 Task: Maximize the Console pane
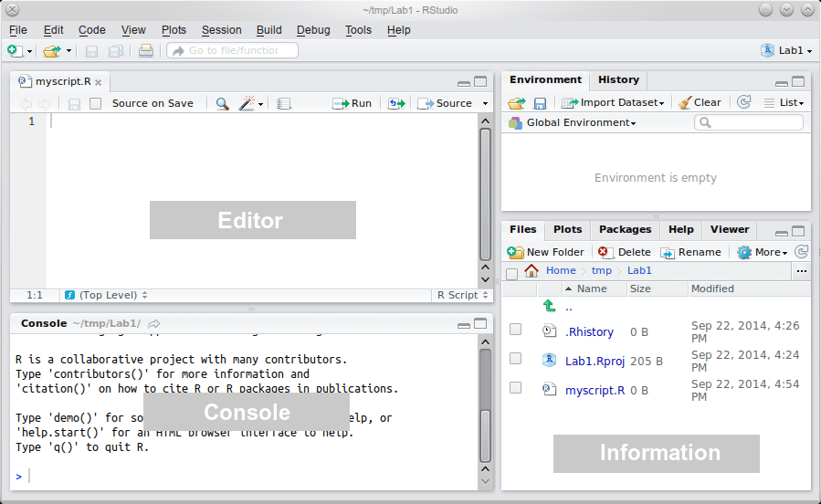click(480, 324)
